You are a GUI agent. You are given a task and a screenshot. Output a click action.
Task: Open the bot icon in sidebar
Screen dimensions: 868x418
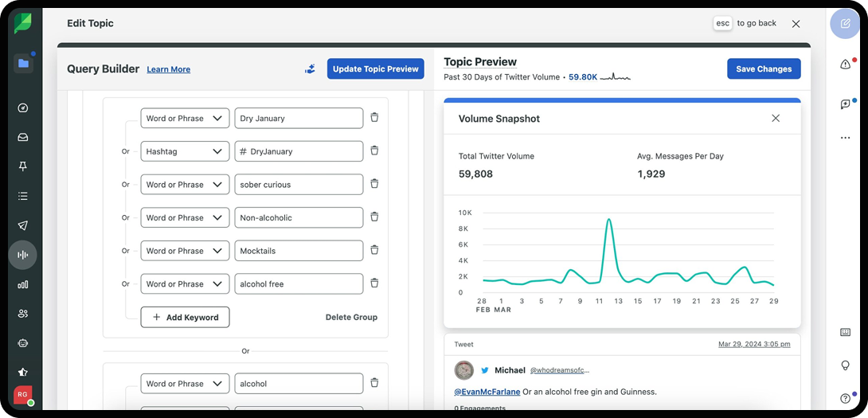[x=23, y=343]
